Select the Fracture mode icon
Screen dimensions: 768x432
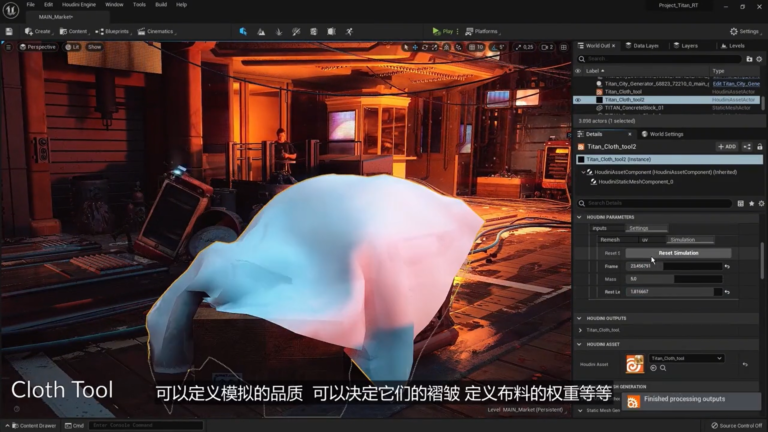(x=313, y=31)
